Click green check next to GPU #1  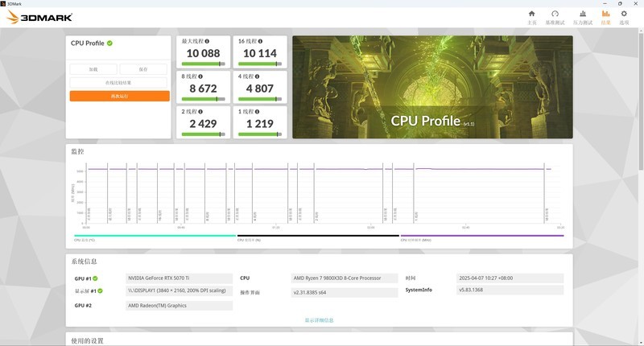pos(95,278)
